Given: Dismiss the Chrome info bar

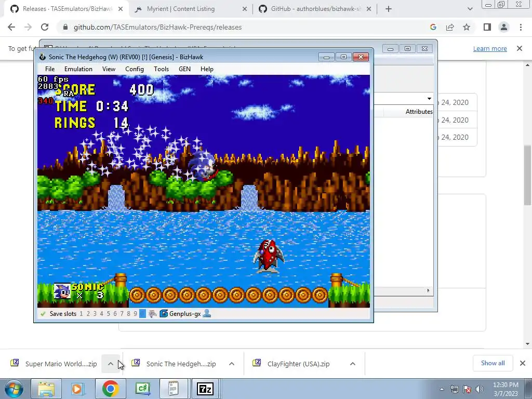Looking at the screenshot, I should tap(520, 48).
